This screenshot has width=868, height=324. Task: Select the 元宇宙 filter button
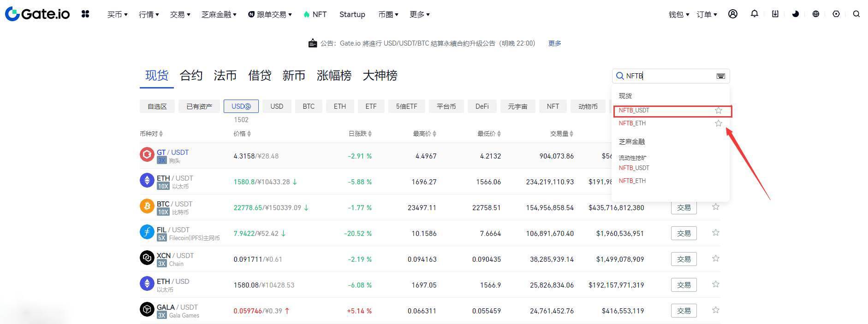click(x=517, y=106)
